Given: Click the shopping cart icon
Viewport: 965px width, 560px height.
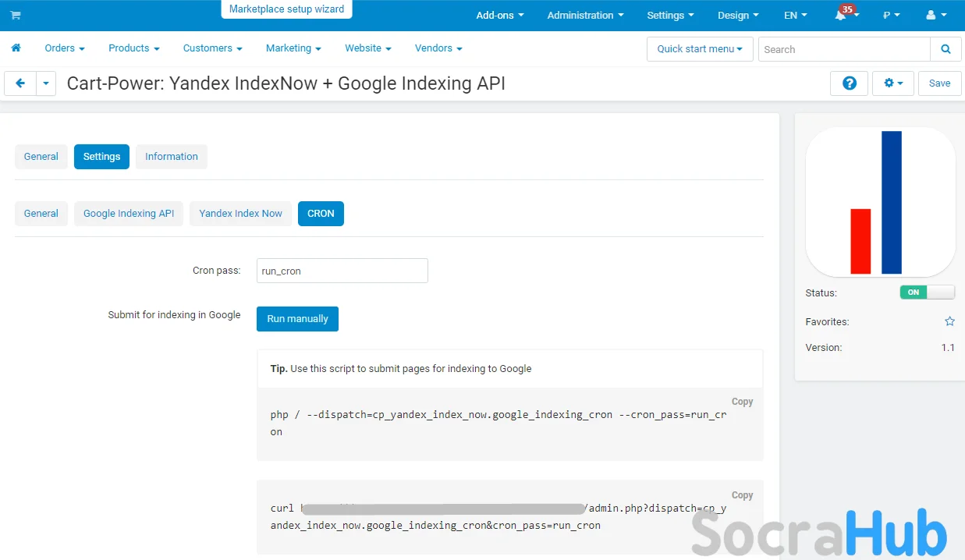Looking at the screenshot, I should coord(16,16).
